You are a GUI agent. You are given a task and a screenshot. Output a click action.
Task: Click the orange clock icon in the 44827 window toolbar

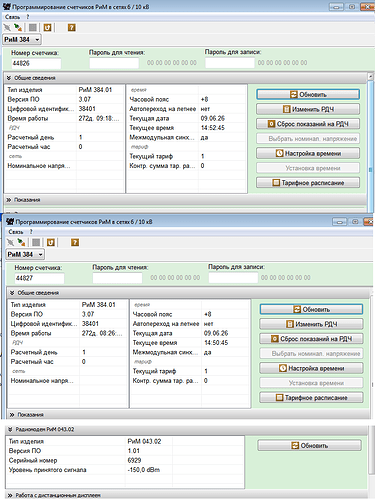pyautogui.click(x=51, y=242)
